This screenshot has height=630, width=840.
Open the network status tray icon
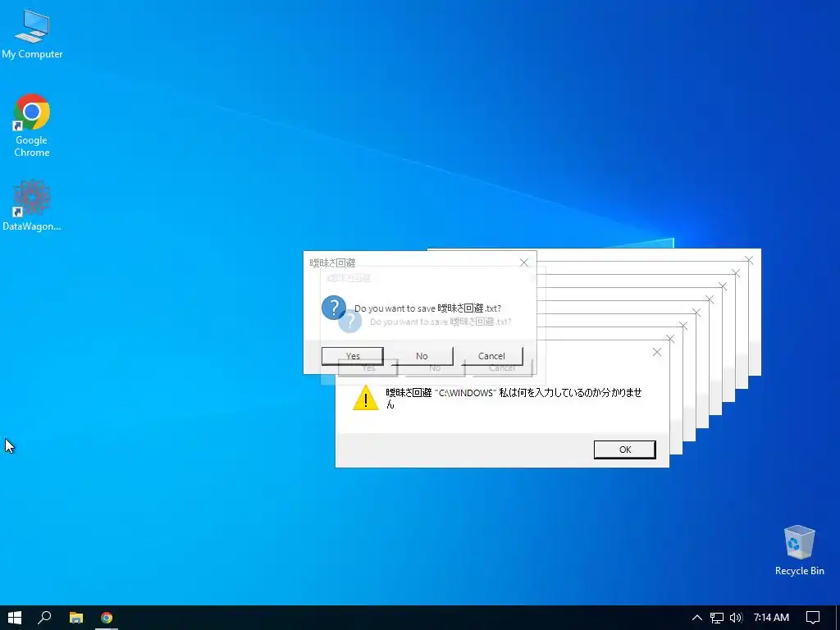tap(716, 618)
